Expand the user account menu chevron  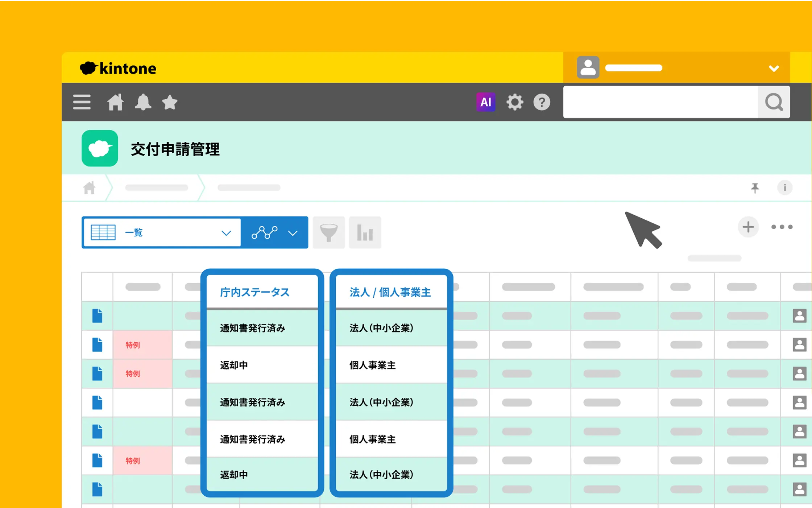click(774, 68)
